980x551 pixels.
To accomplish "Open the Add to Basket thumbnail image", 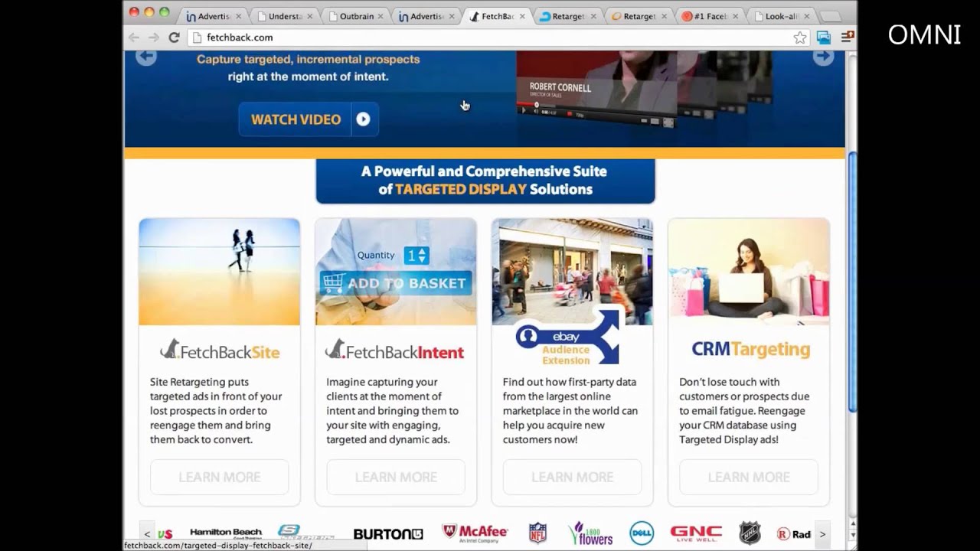I will (396, 272).
